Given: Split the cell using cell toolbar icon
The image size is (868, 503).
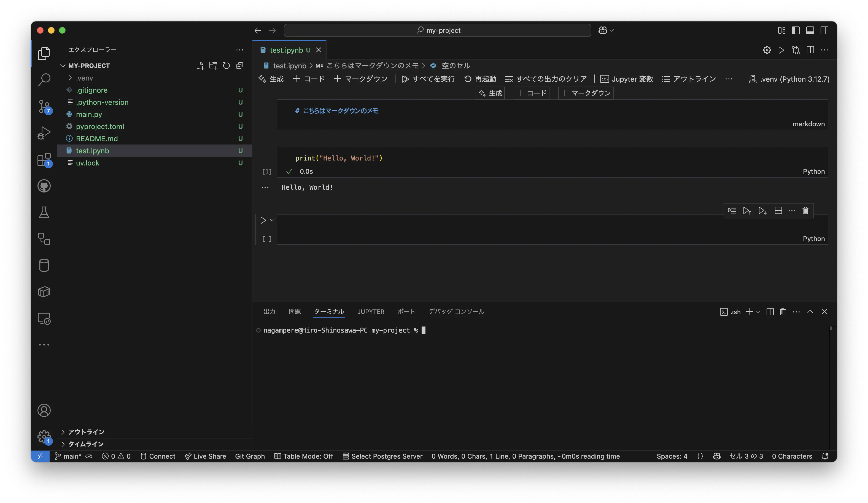Looking at the screenshot, I should tap(778, 211).
